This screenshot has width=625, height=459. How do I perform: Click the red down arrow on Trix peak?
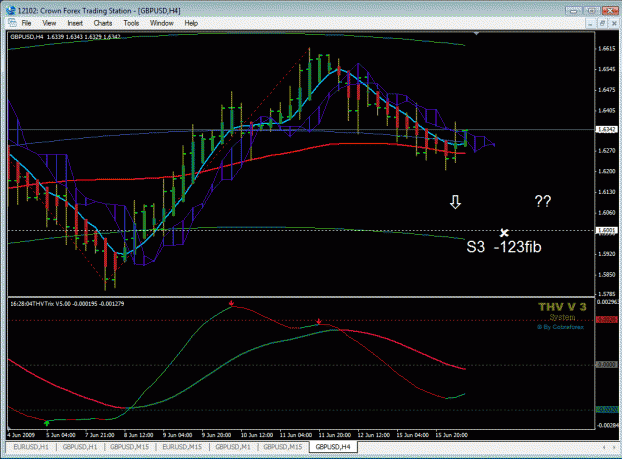[x=231, y=304]
